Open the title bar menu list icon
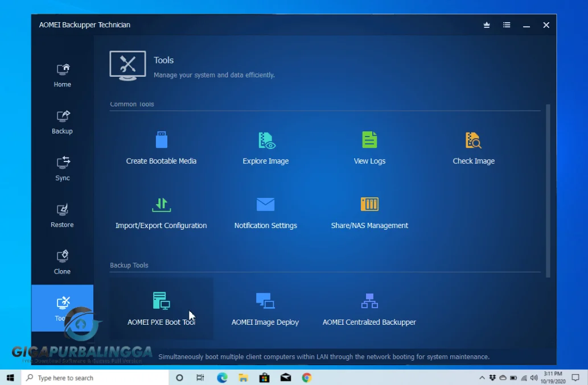This screenshot has height=385, width=588. point(507,24)
